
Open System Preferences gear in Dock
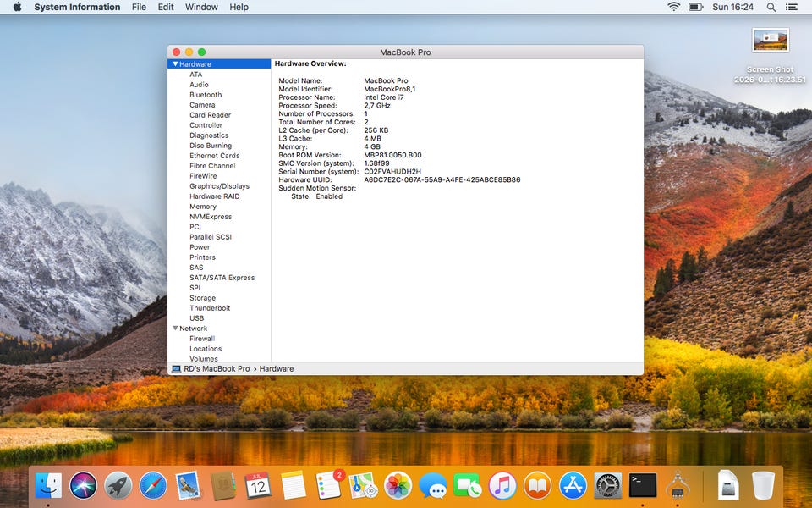coord(607,486)
